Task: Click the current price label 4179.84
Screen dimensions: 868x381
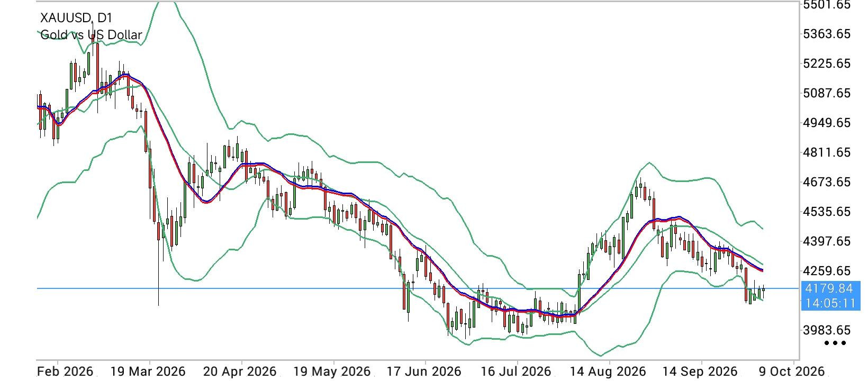Action: tap(828, 288)
